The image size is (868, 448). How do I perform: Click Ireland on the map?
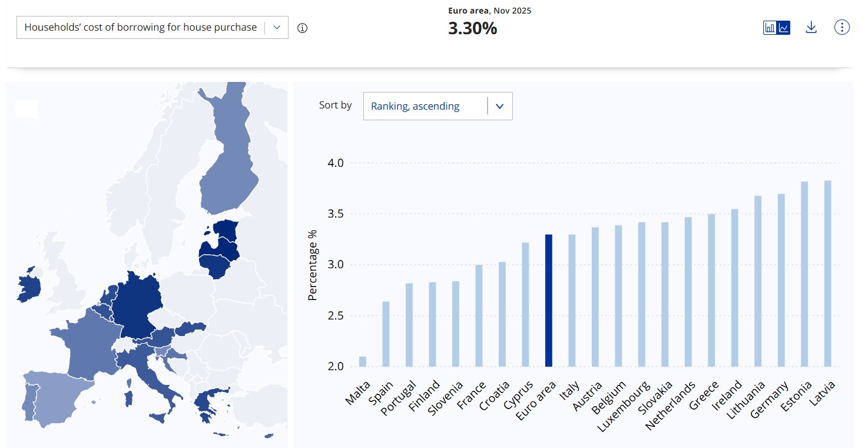[x=28, y=286]
